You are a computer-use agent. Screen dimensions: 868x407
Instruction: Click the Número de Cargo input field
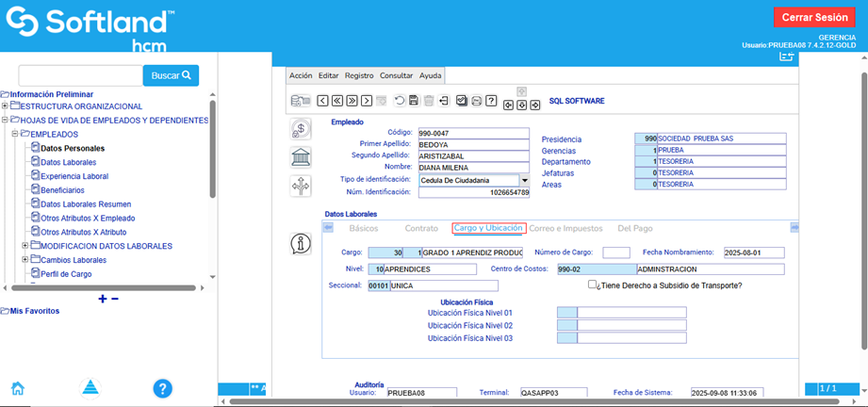pos(615,252)
